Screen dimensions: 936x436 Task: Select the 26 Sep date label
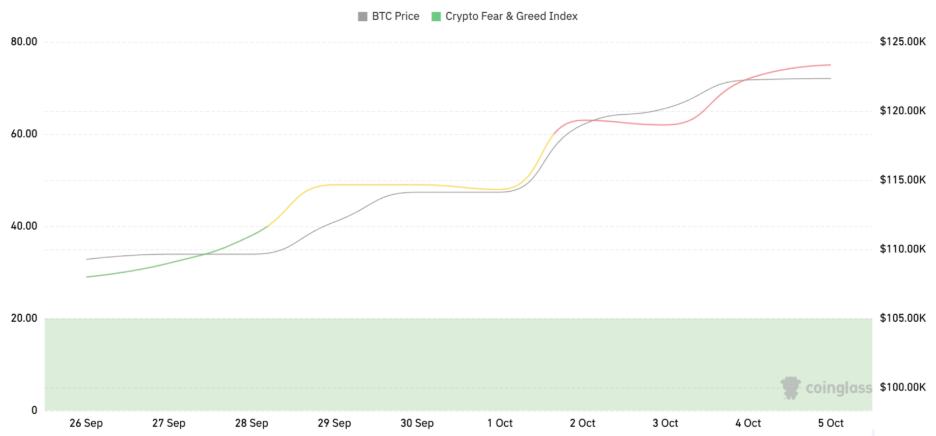click(x=87, y=423)
